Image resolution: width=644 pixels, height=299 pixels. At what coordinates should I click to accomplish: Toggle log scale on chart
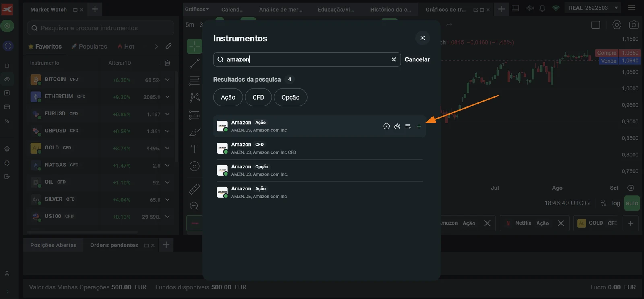click(x=616, y=203)
